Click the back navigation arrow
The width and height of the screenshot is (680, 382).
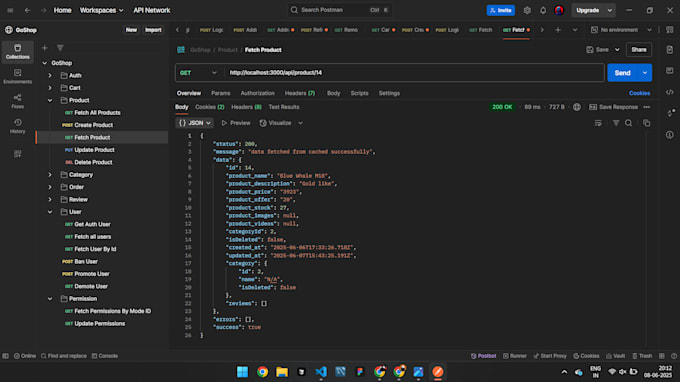coord(27,10)
